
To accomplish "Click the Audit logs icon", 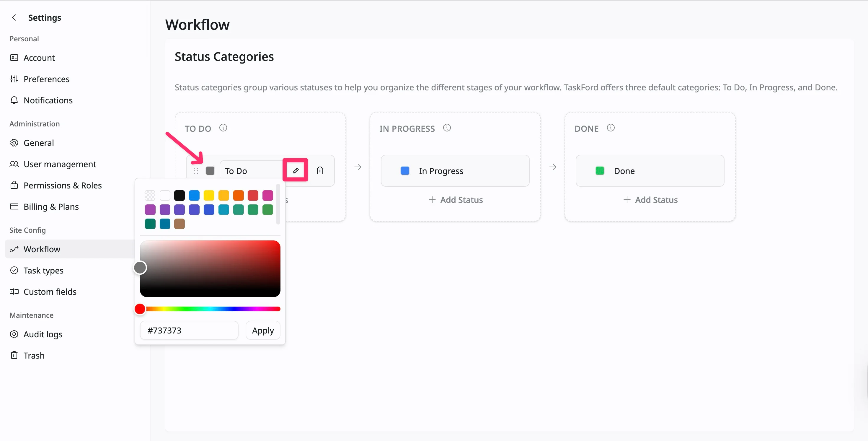I will 14,334.
